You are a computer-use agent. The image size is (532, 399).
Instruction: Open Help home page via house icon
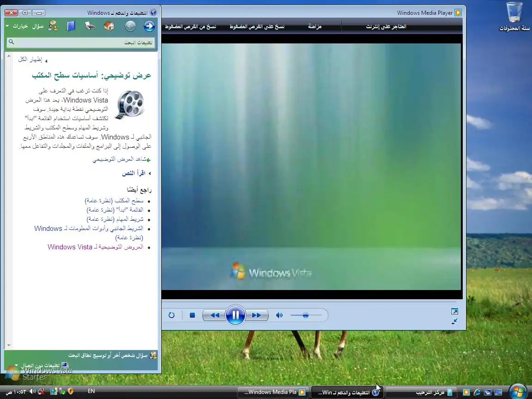pyautogui.click(x=109, y=26)
